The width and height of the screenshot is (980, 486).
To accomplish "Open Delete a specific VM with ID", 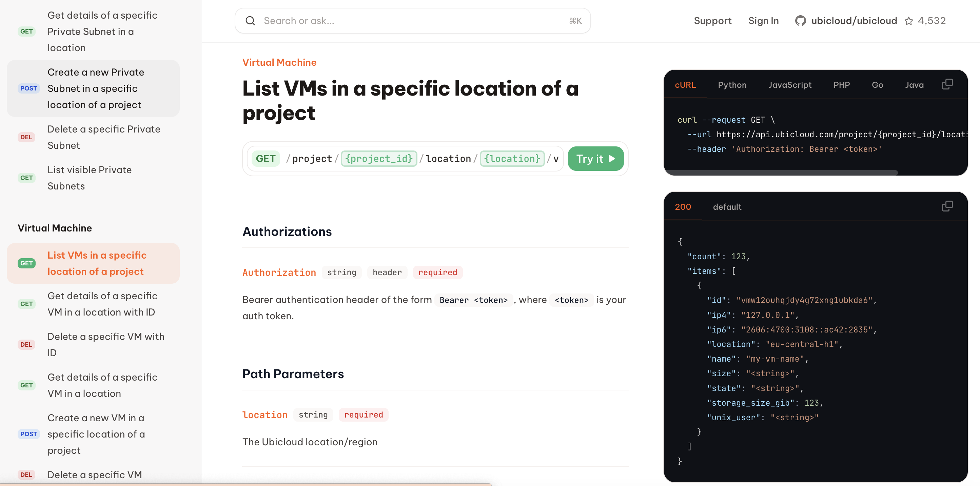I will [x=93, y=345].
